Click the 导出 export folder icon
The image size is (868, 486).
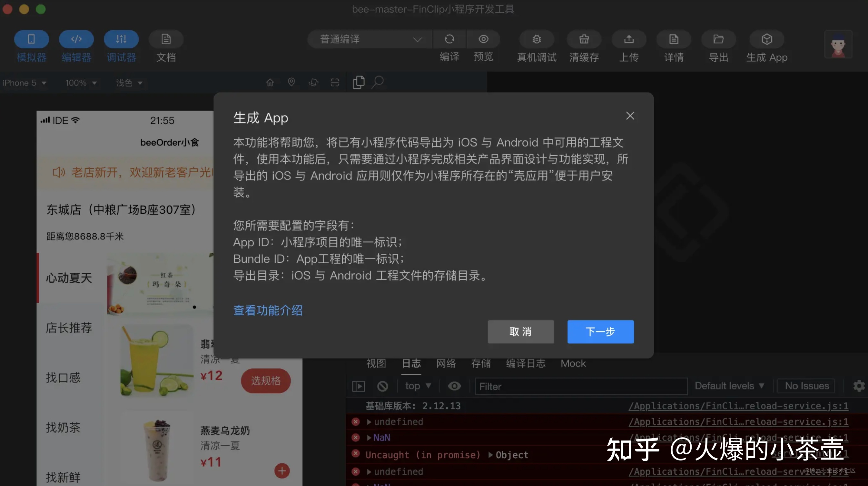pos(718,39)
